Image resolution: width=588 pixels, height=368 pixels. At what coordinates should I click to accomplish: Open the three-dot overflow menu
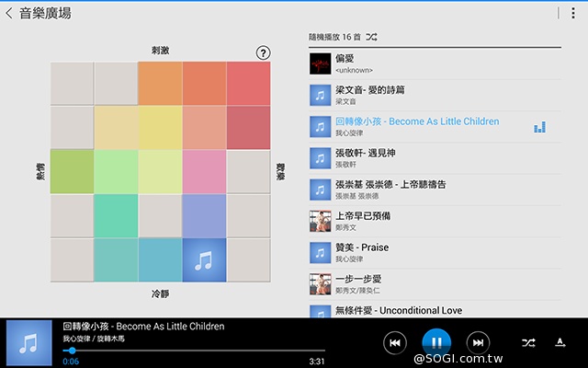(x=573, y=13)
